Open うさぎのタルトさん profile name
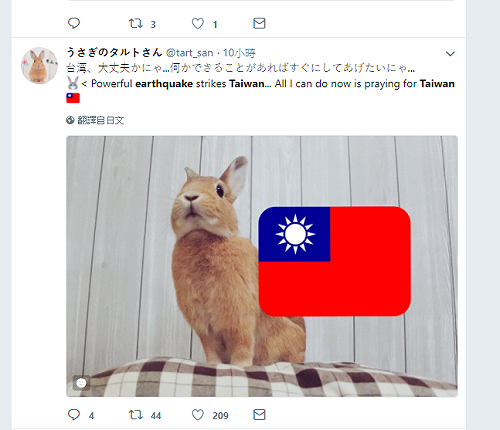The height and width of the screenshot is (430, 500). 114,52
